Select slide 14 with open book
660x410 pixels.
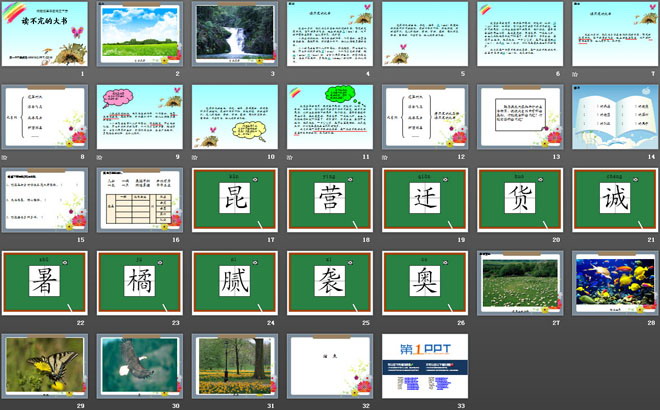point(615,117)
